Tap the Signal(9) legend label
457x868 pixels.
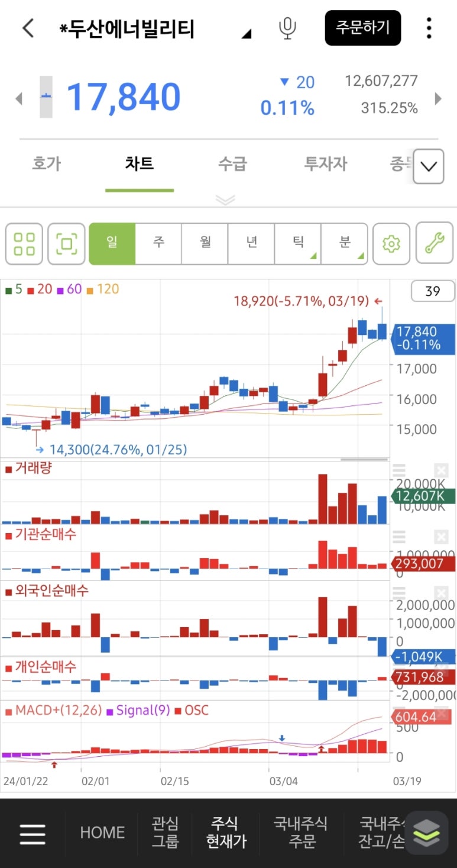(x=138, y=710)
